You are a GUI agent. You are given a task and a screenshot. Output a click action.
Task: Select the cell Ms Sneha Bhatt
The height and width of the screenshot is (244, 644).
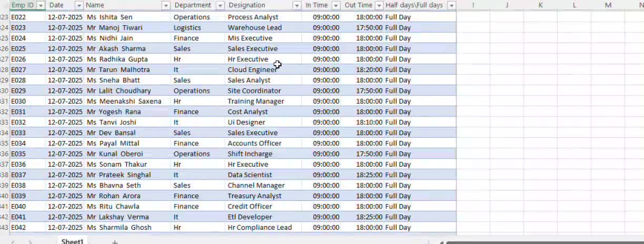pos(128,80)
